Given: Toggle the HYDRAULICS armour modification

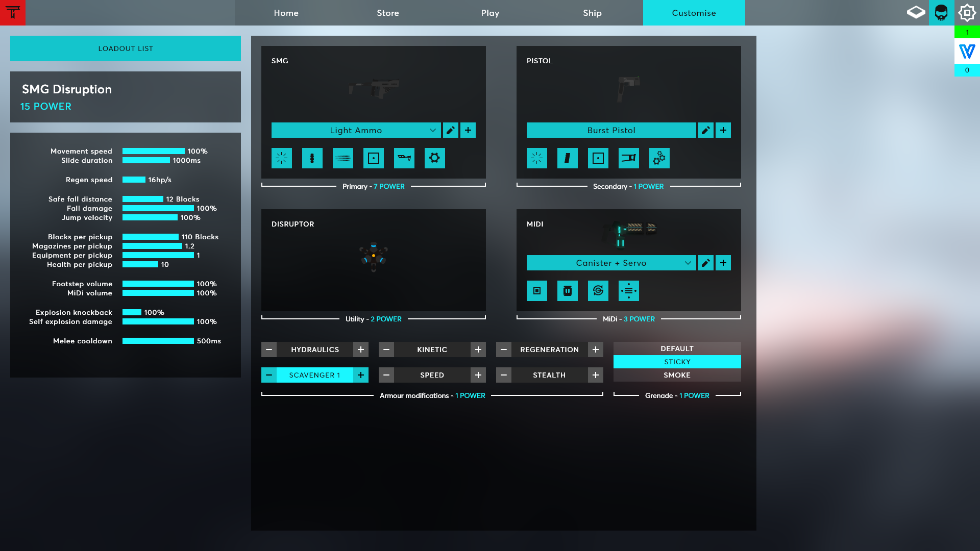Looking at the screenshot, I should tap(315, 349).
